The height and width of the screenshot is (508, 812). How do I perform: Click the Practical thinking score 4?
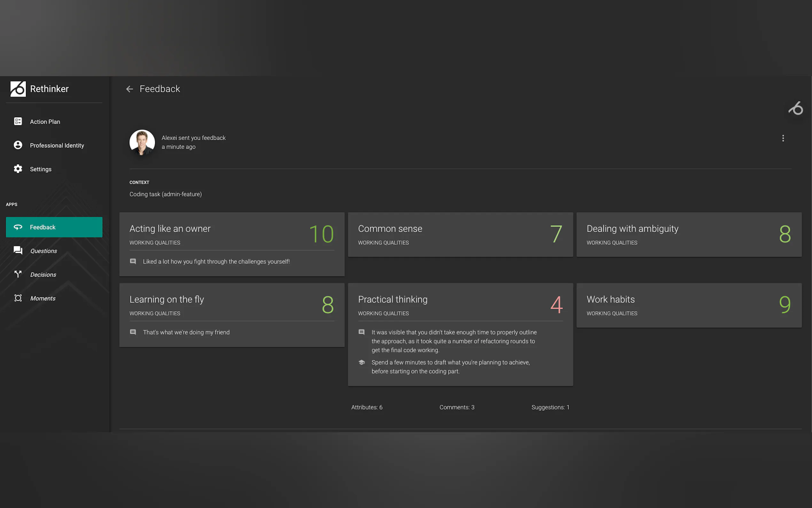[x=556, y=305]
